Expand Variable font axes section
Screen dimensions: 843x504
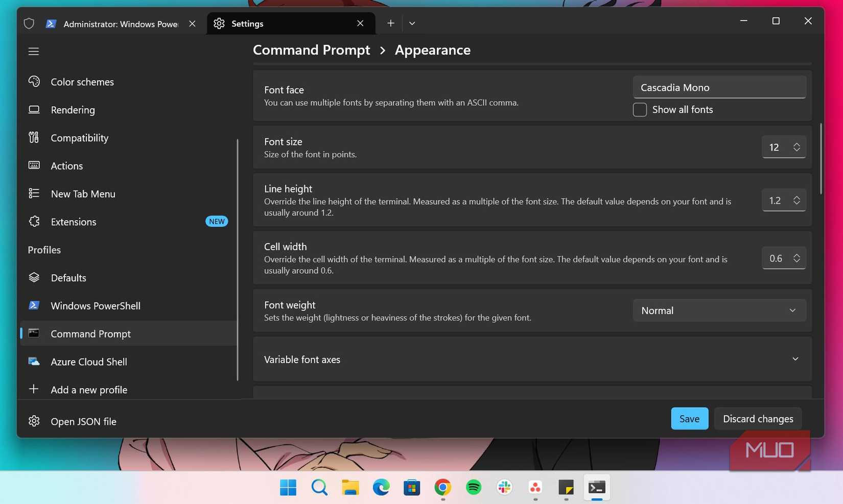coord(532,359)
